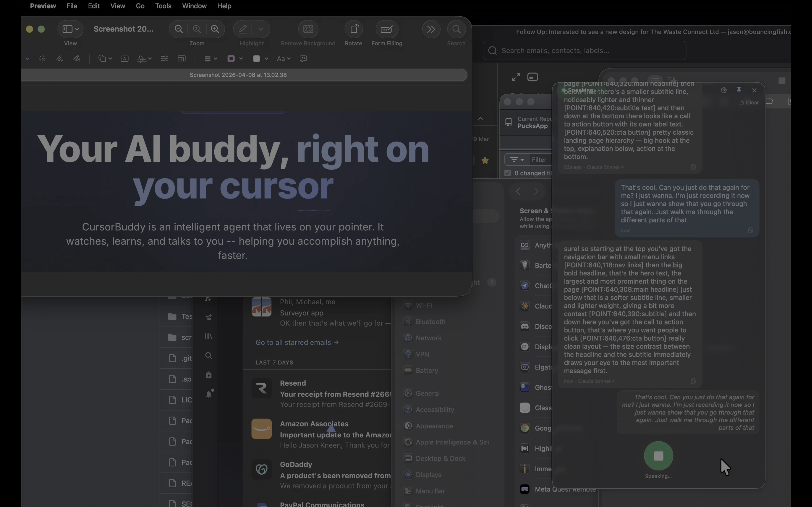This screenshot has width=812, height=507.
Task: Open the Go menu in the menu bar
Action: point(140,6)
